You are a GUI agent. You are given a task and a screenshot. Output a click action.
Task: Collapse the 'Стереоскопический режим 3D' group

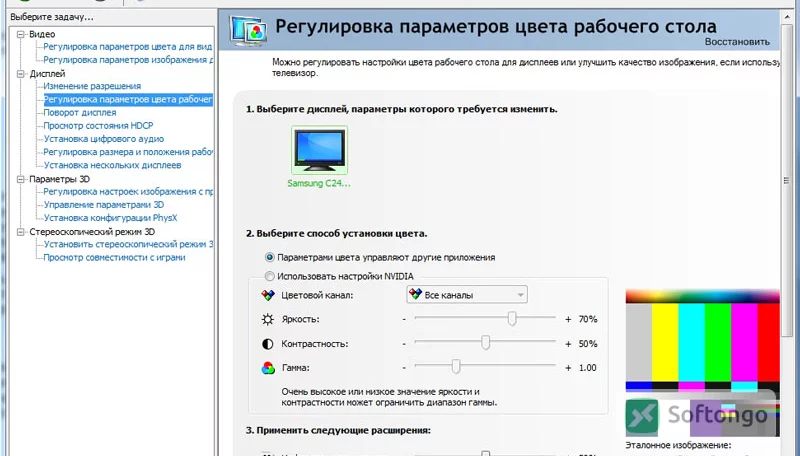click(x=21, y=232)
